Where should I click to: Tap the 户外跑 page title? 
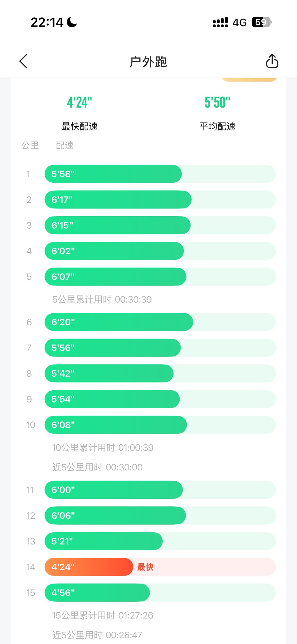[148, 62]
